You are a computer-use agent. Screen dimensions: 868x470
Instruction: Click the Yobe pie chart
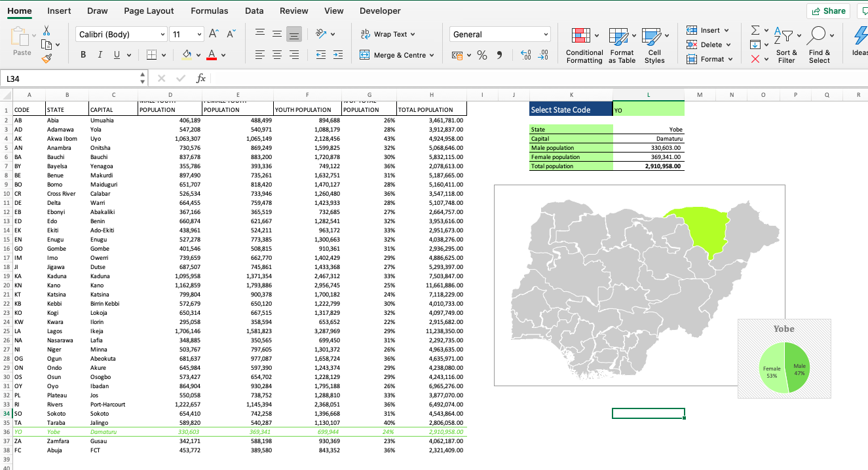point(784,359)
